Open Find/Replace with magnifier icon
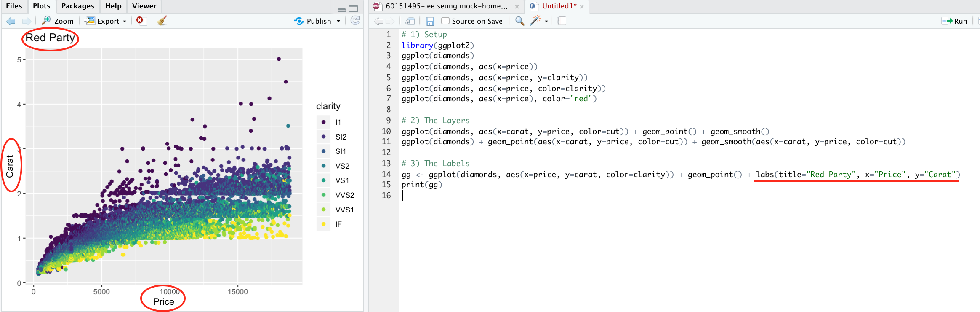 pos(520,21)
